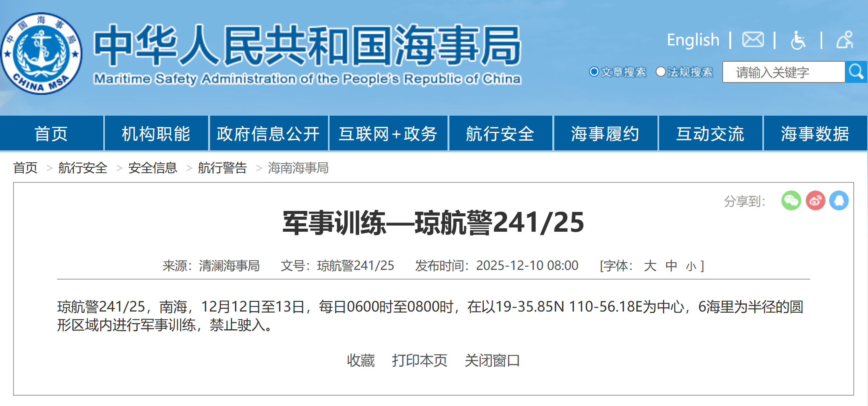Click the search magnifier icon
The image size is (868, 406).
(856, 72)
